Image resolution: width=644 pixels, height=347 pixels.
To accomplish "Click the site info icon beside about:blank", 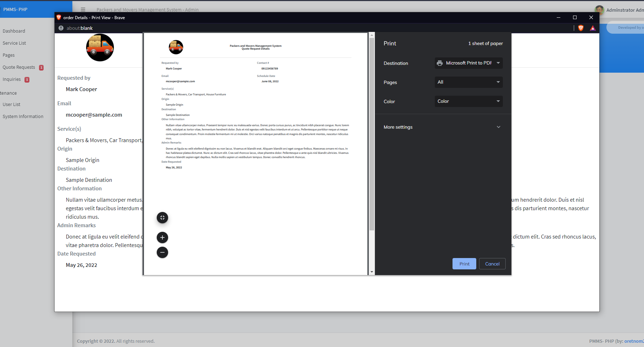I will (61, 28).
